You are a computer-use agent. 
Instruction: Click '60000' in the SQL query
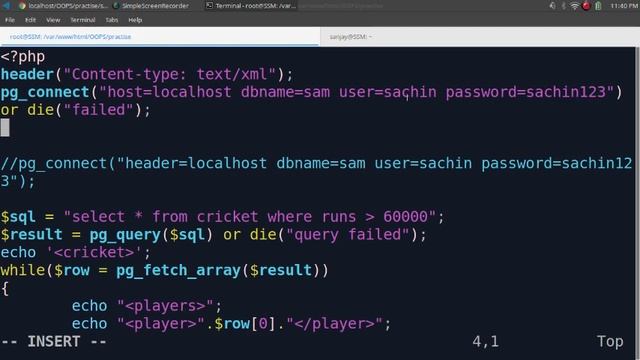[405, 217]
